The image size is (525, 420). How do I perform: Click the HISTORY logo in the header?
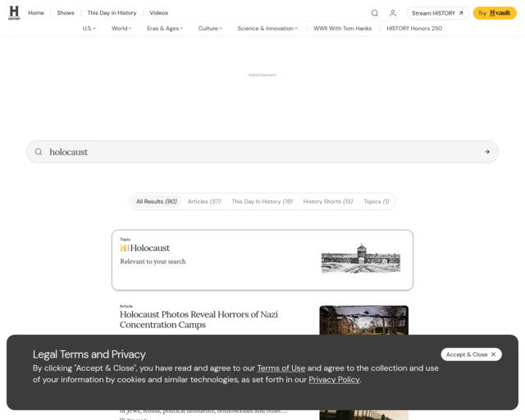14,13
